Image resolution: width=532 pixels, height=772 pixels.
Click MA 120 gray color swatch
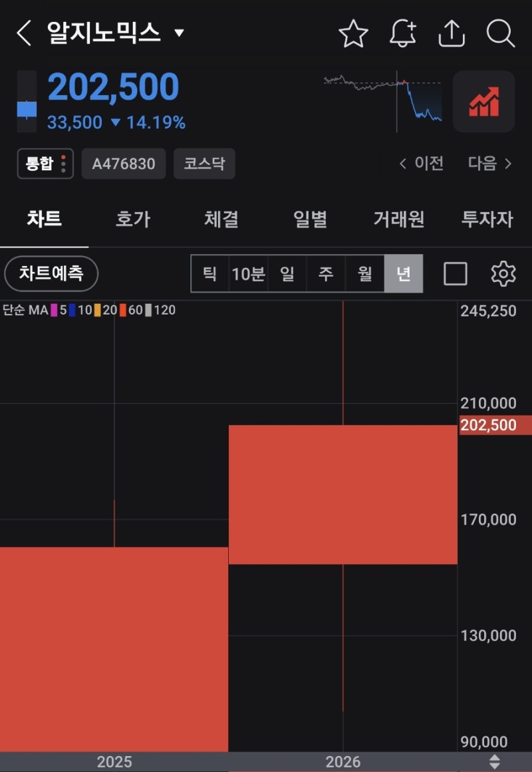pos(148,310)
